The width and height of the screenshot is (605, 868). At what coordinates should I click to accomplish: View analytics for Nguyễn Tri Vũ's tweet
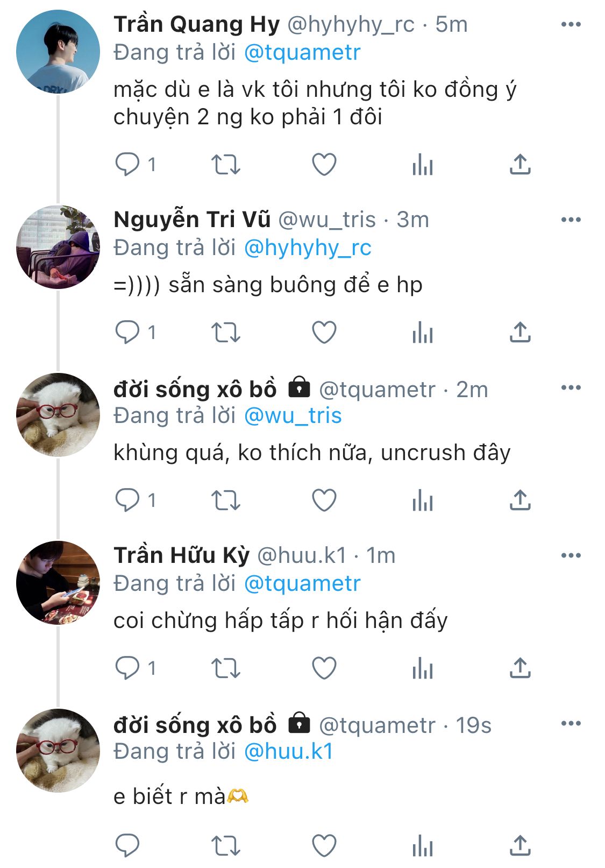point(422,333)
